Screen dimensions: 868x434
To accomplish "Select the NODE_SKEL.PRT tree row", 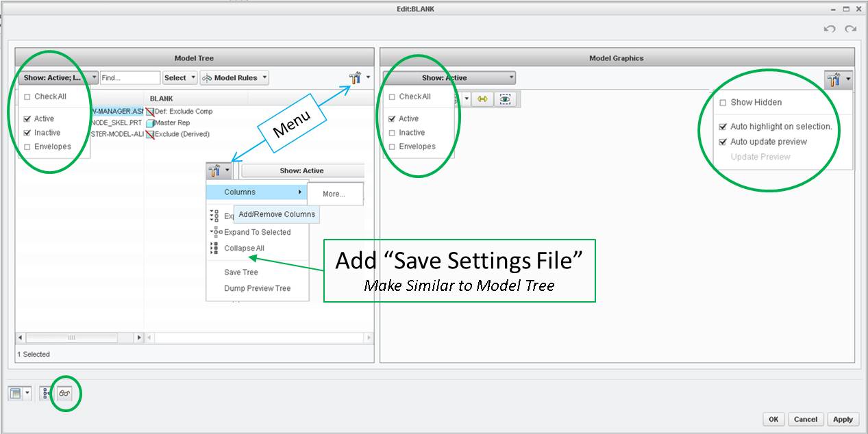I will [x=116, y=123].
